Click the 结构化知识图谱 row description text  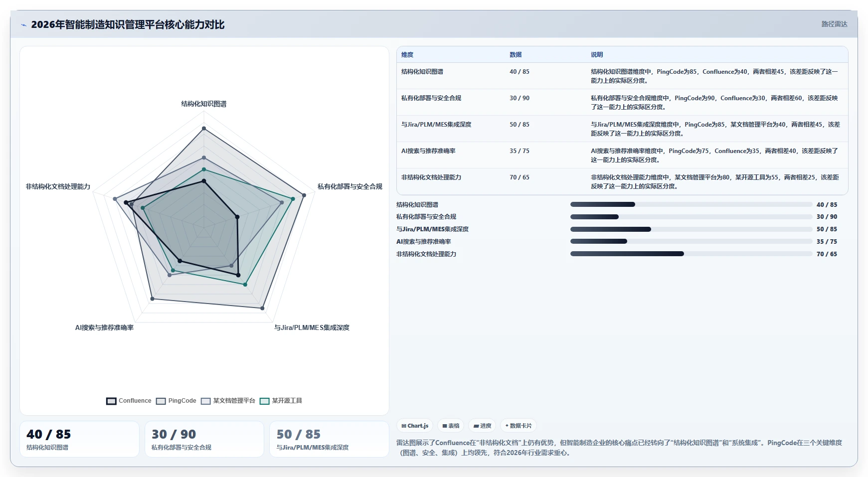pyautogui.click(x=714, y=76)
